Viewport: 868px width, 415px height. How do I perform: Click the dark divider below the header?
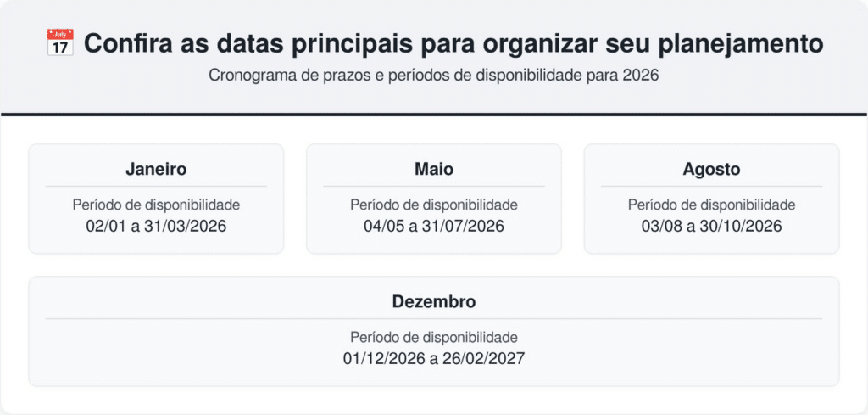point(434,114)
